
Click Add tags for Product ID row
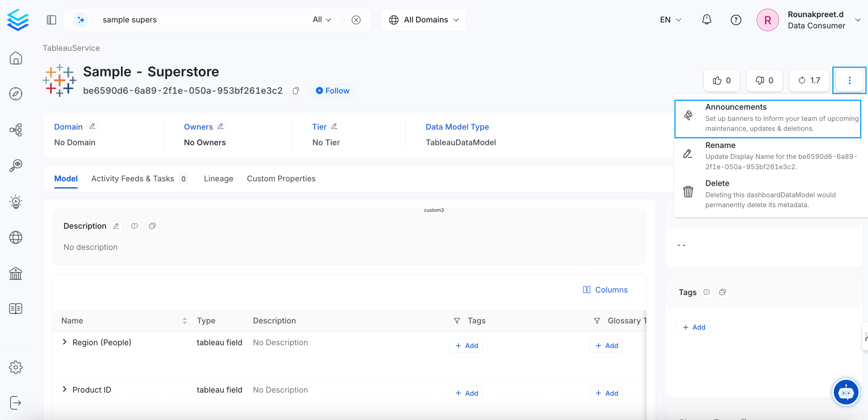466,393
